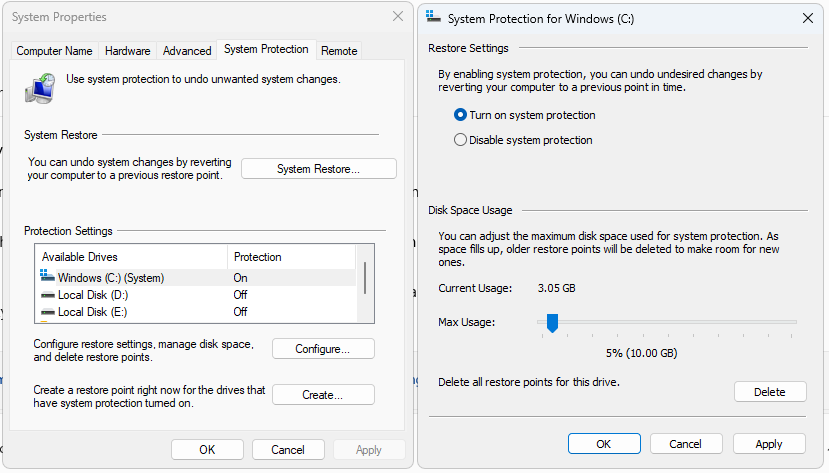Click the Max Usage slider thumb
The height and width of the screenshot is (473, 829).
click(x=552, y=323)
